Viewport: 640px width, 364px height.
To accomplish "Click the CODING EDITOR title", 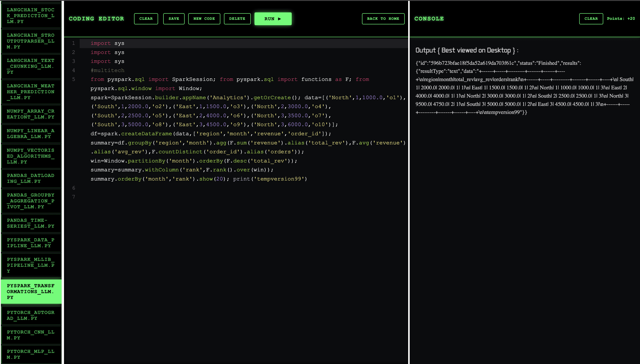I will click(x=96, y=19).
